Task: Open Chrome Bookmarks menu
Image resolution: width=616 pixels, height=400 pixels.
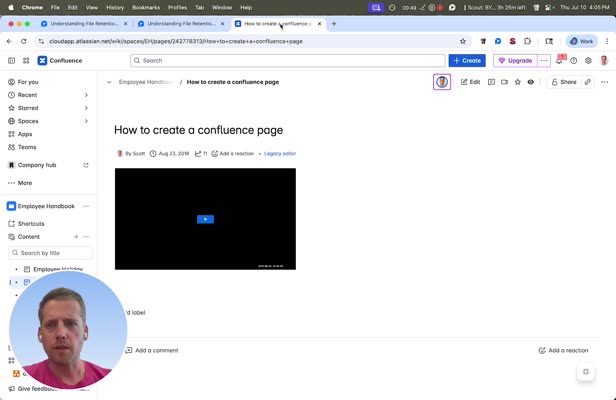Action: coord(146,7)
